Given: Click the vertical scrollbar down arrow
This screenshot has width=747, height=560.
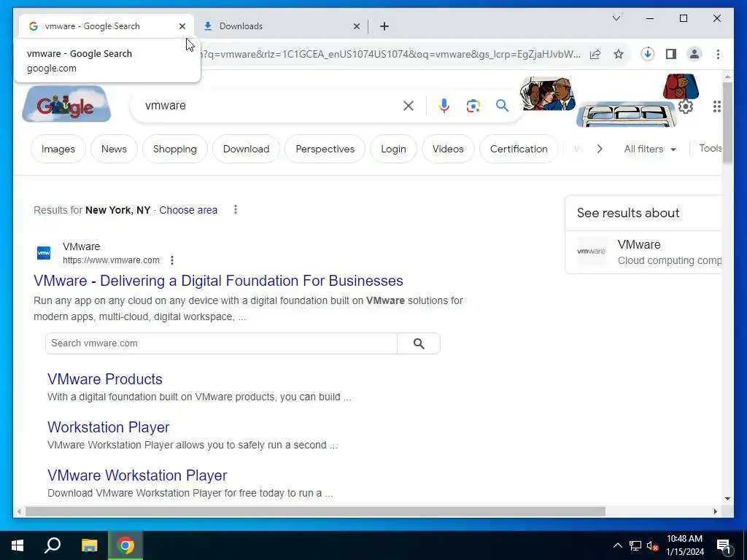Looking at the screenshot, I should 727,499.
